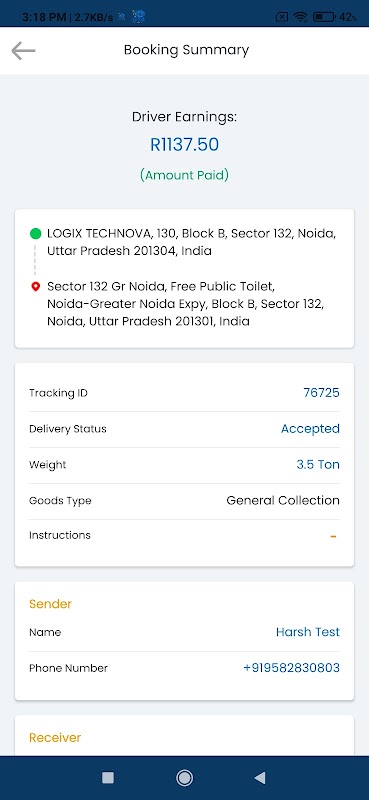Tap the LOGIX TECHNOVA pickup address
This screenshot has width=369, height=800.
[x=191, y=242]
